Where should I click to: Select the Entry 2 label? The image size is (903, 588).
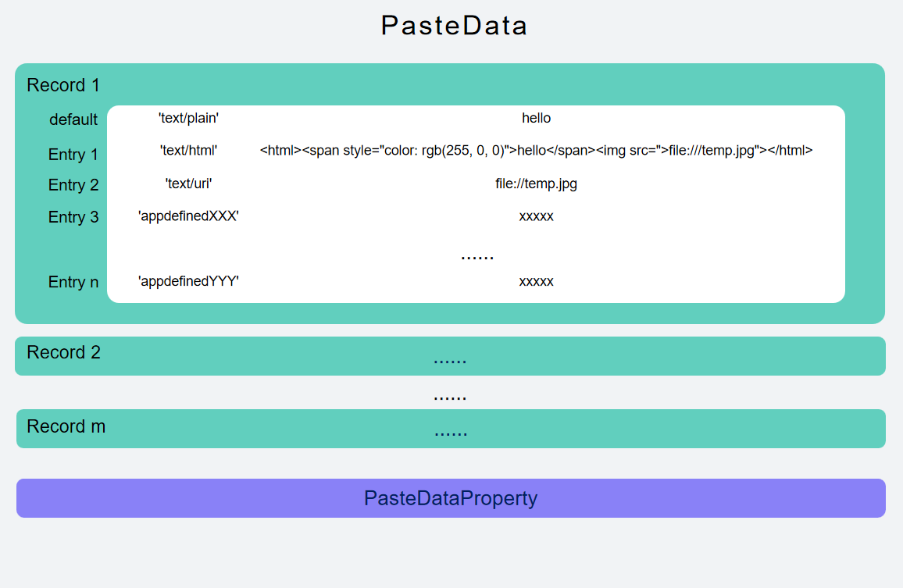(73, 185)
